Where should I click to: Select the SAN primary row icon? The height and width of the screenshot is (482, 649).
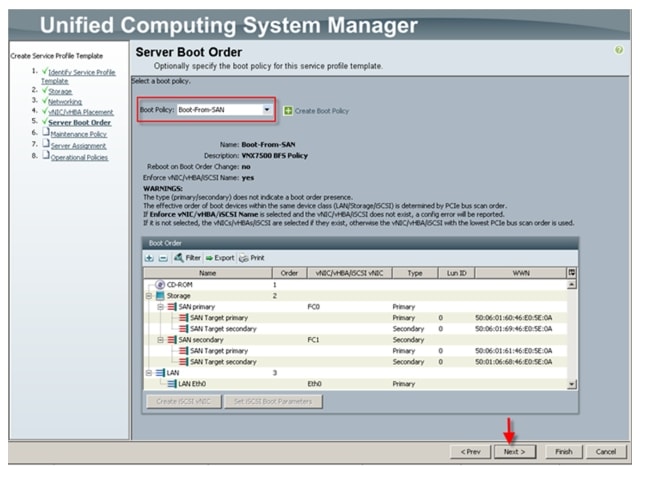click(x=172, y=307)
